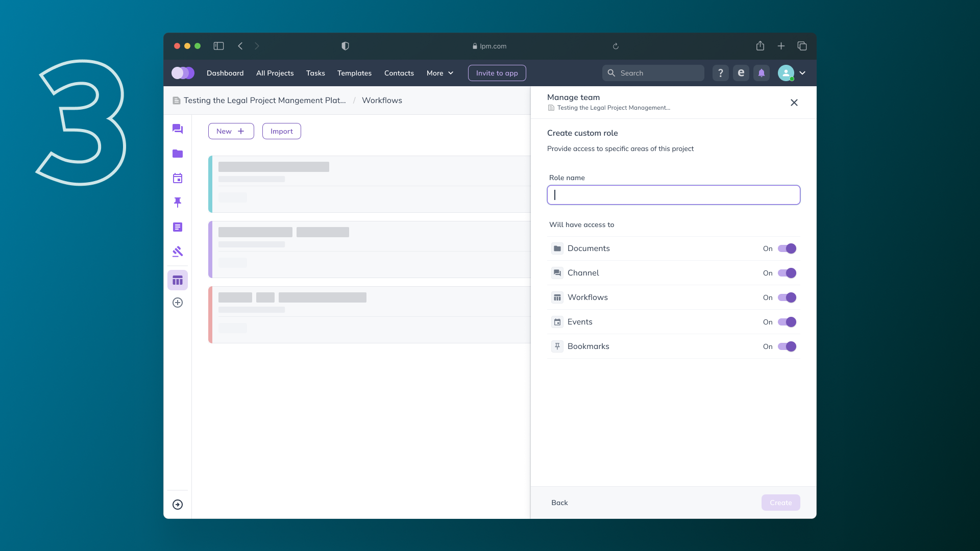Click the Invite to app button
The image size is (980, 551).
click(x=497, y=73)
